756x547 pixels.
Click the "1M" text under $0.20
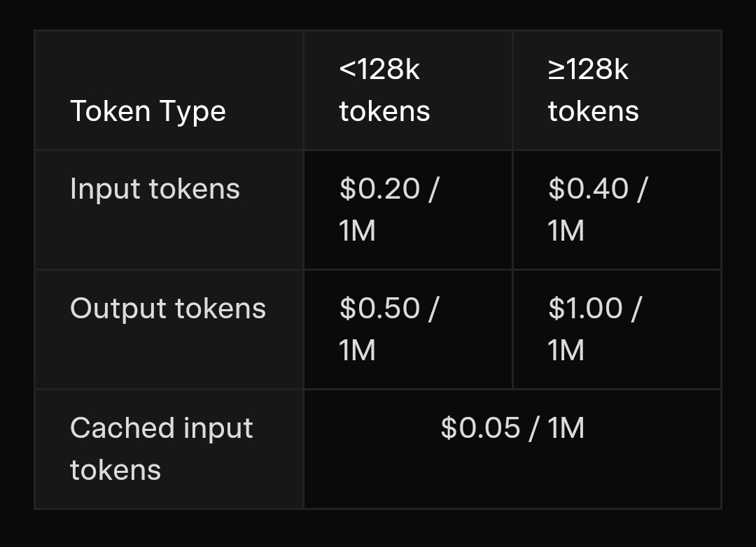tap(357, 231)
